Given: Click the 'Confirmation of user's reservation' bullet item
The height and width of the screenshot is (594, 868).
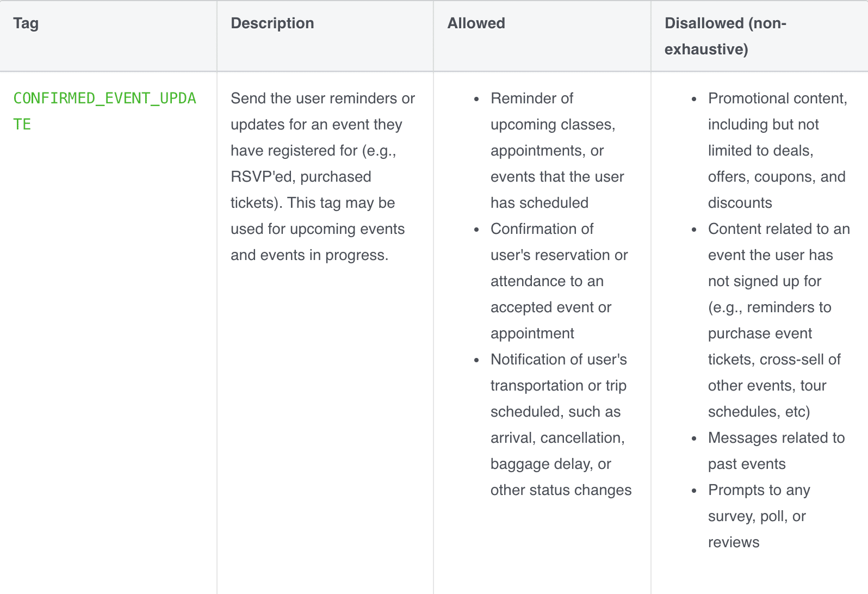Looking at the screenshot, I should 559,281.
